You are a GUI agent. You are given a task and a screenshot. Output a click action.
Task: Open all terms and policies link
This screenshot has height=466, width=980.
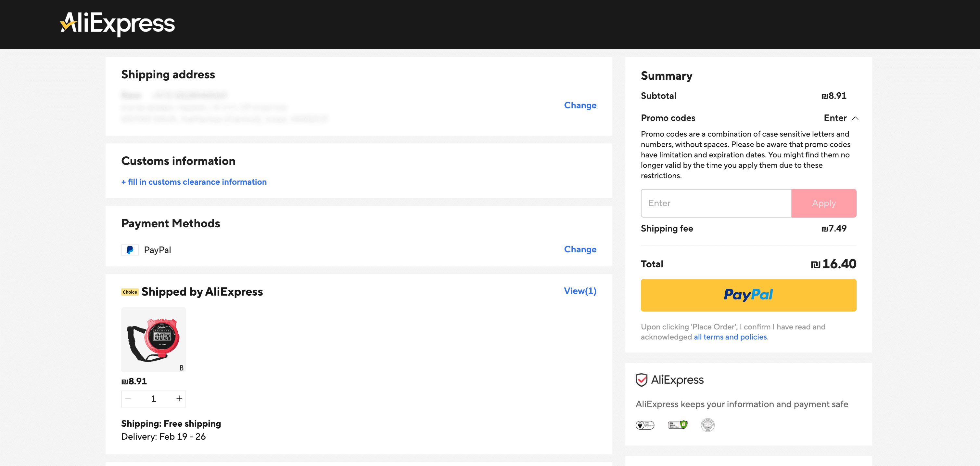click(x=730, y=337)
